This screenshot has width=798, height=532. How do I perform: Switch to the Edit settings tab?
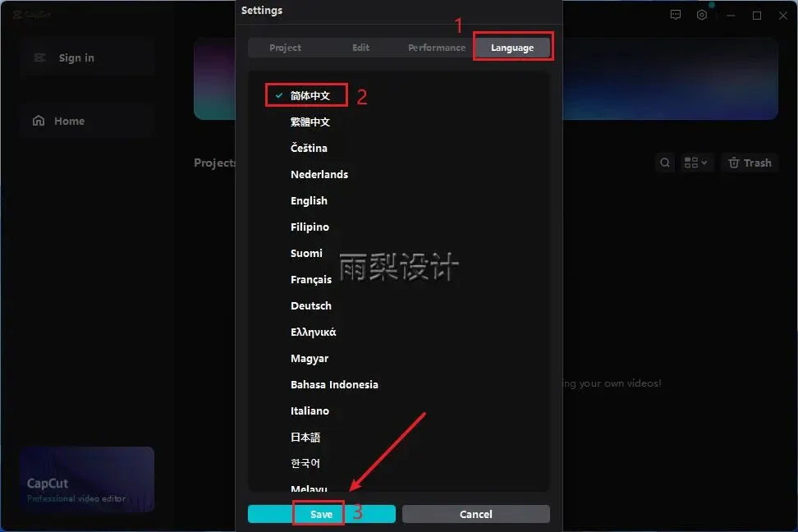(361, 48)
